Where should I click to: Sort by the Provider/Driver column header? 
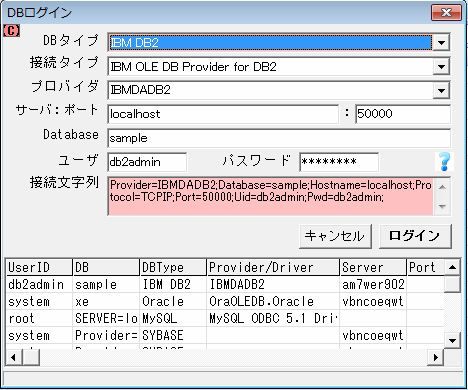[273, 267]
